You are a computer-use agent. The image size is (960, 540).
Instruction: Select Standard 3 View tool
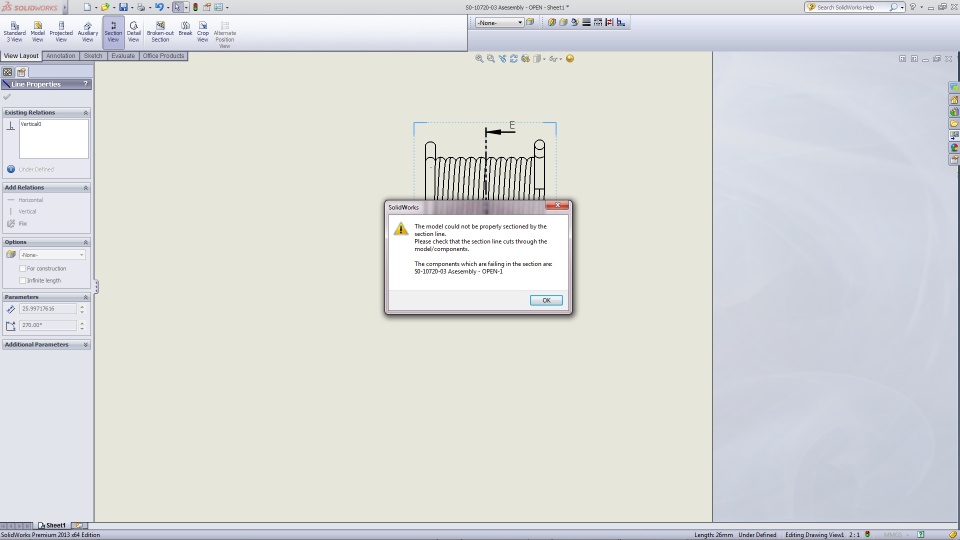pyautogui.click(x=14, y=32)
